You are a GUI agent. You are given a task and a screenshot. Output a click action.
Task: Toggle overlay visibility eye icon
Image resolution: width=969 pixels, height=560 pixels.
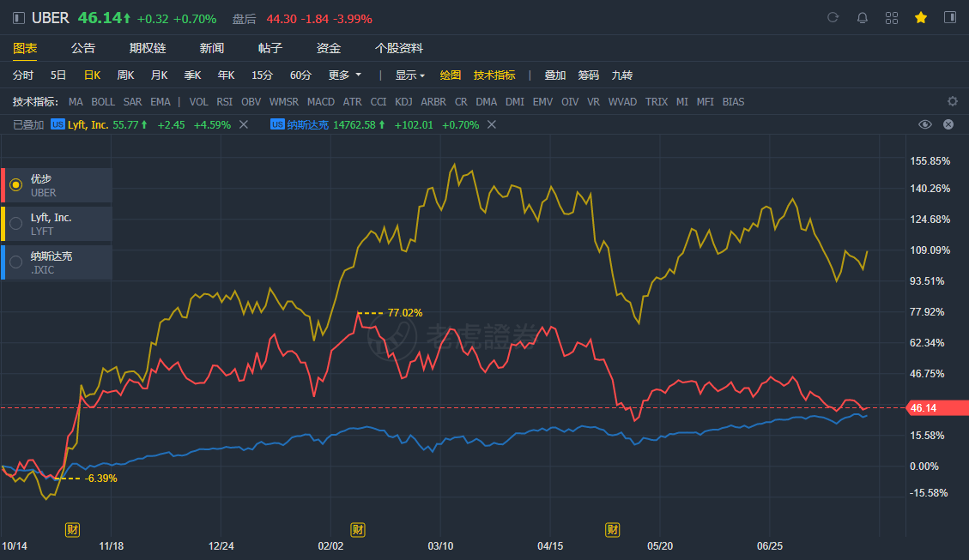coord(924,124)
